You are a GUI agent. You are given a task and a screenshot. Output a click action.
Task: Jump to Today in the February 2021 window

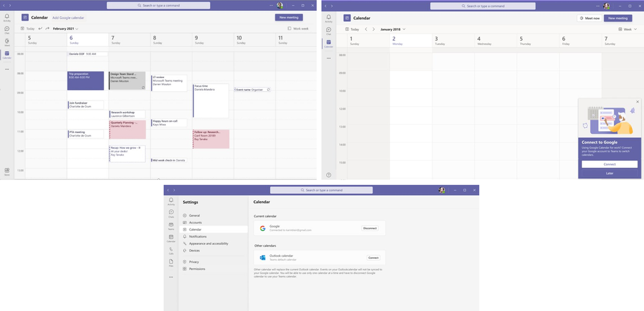point(28,29)
